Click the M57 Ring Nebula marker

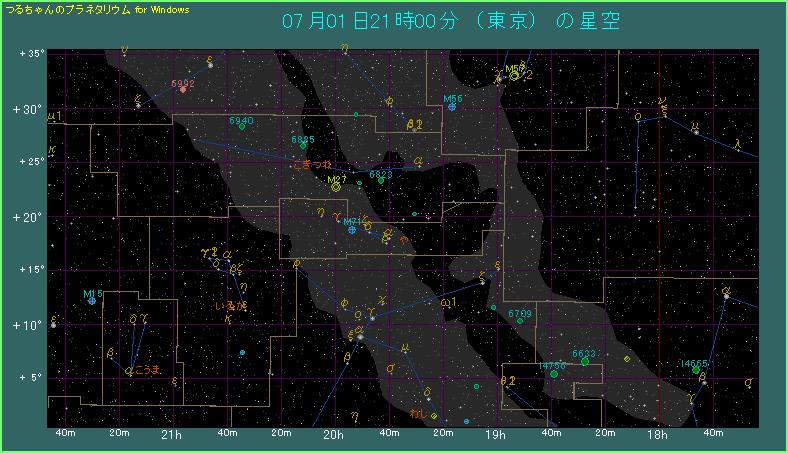(x=514, y=75)
